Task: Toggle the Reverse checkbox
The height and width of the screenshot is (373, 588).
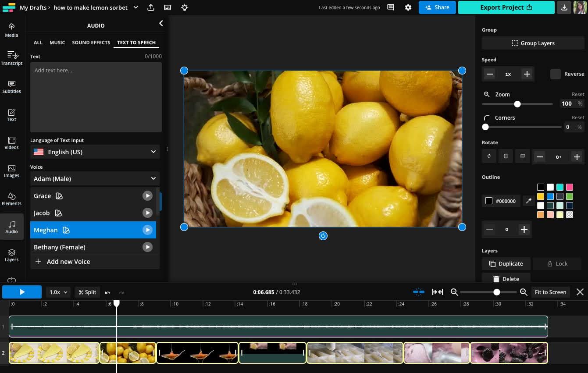Action: coord(555,74)
